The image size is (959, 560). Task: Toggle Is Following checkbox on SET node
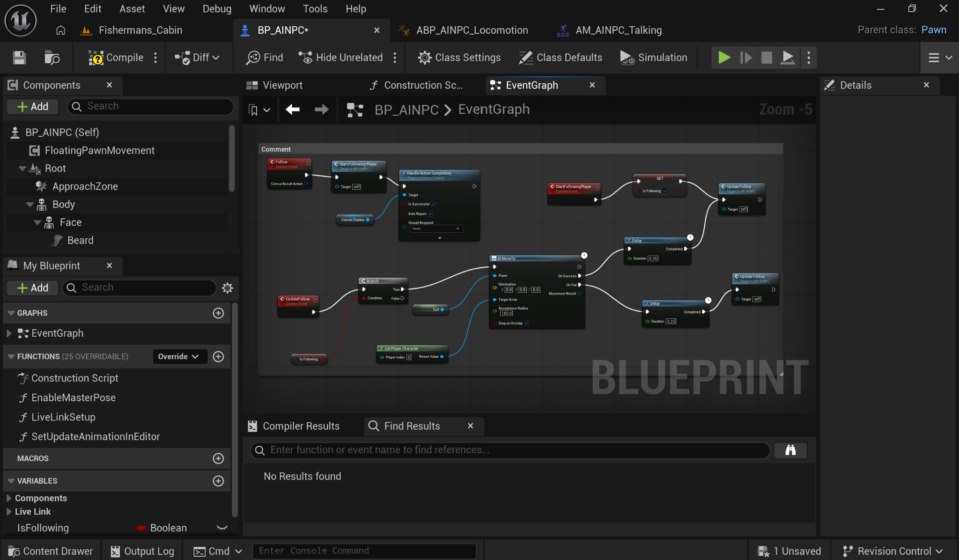point(664,191)
